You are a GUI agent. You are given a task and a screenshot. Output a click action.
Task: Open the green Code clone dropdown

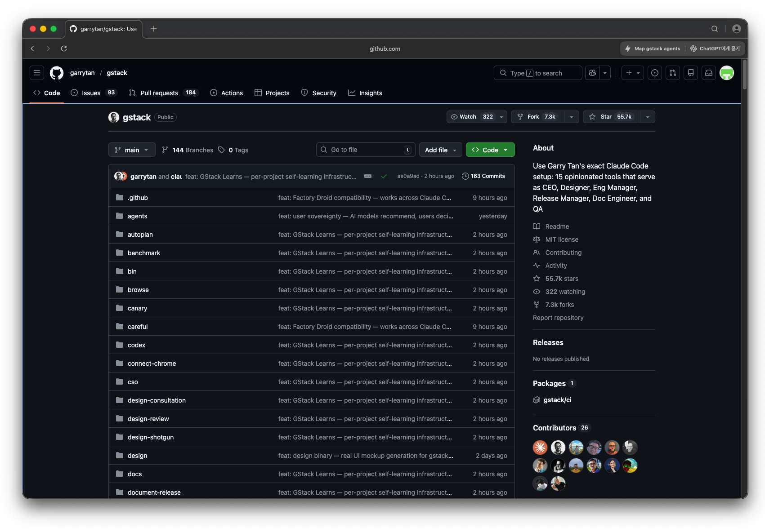tap(490, 150)
